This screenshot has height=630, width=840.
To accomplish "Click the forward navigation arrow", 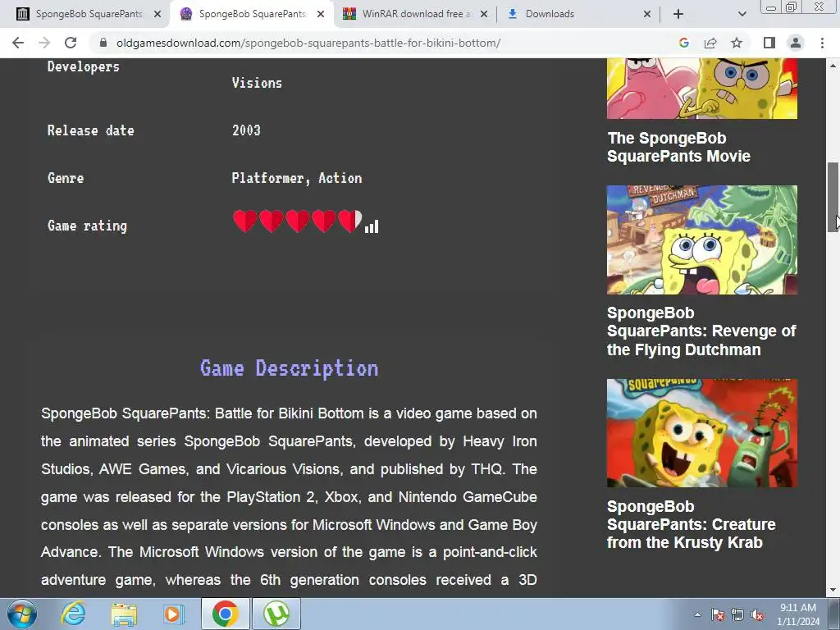I will click(44, 43).
